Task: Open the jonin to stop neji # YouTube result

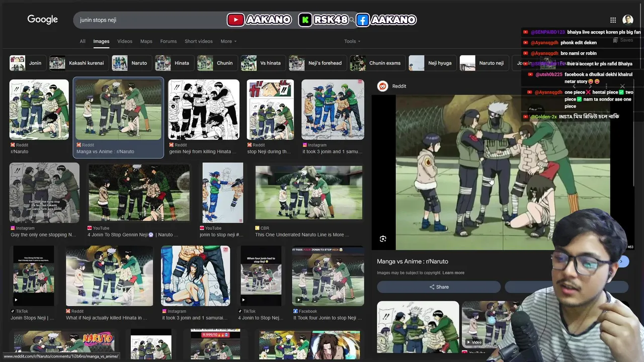Action: click(x=222, y=193)
